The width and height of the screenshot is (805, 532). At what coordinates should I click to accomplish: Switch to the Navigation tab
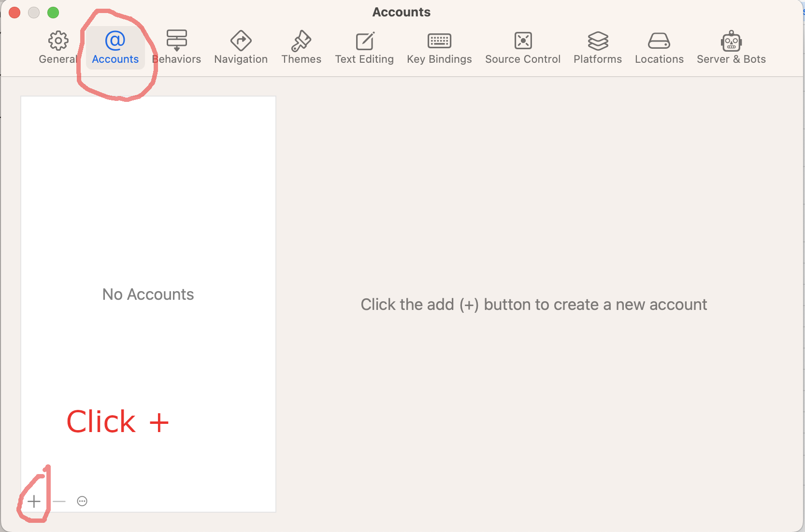tap(241, 47)
